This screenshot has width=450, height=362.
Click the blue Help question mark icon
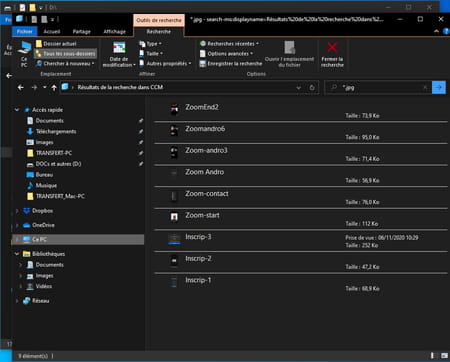click(x=446, y=31)
